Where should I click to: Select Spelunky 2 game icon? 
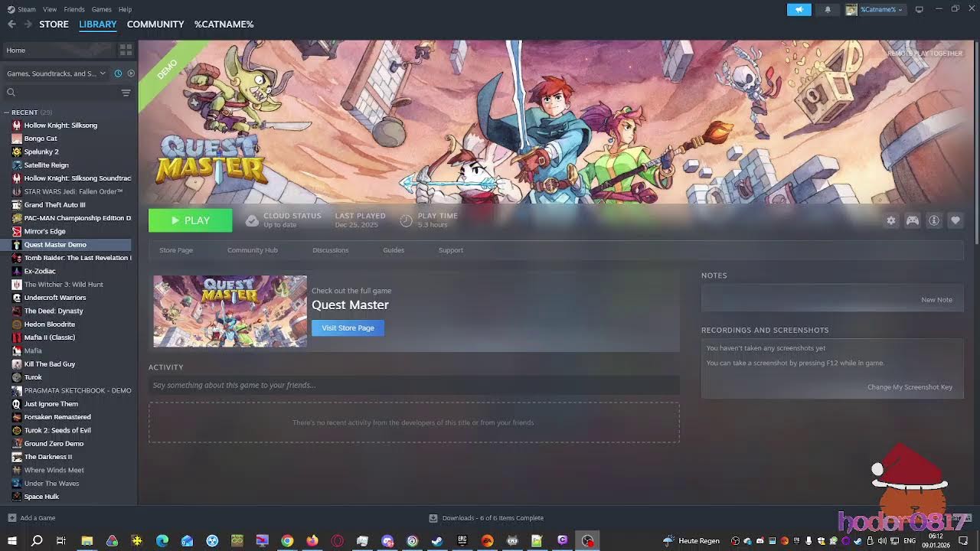pyautogui.click(x=16, y=152)
